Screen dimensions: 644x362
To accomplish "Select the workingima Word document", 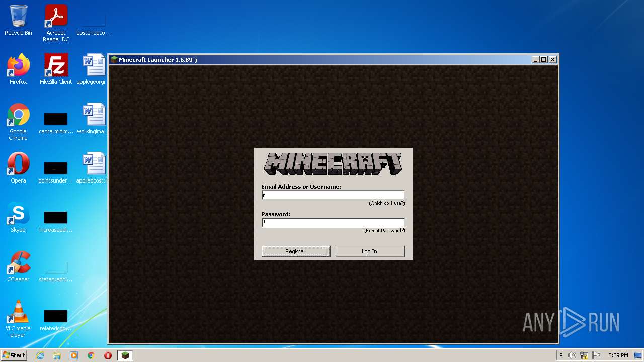I will click(94, 119).
